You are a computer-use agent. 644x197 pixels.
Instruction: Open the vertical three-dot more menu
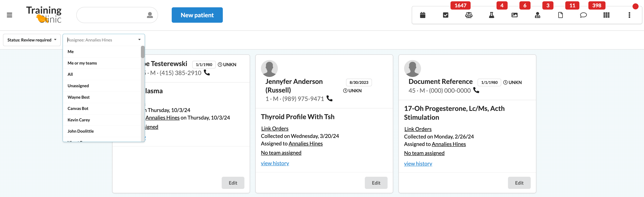tap(629, 15)
